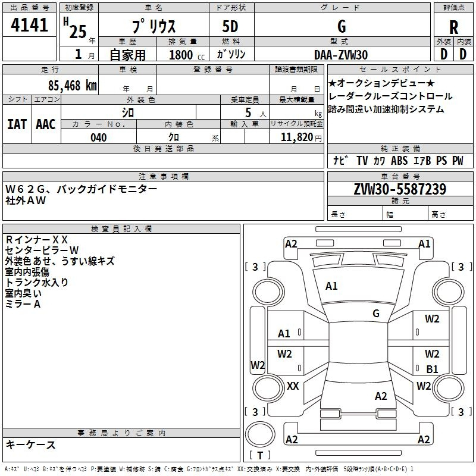Viewport: 476px width, 476px height.
Task: Click the engine displacement 1800 cc
Action: pyautogui.click(x=187, y=55)
